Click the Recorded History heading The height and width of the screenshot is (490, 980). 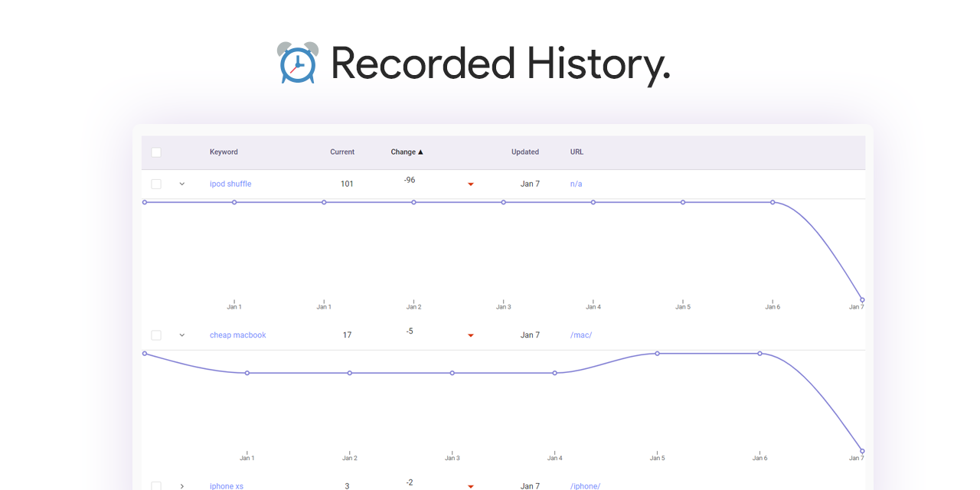[x=501, y=64]
